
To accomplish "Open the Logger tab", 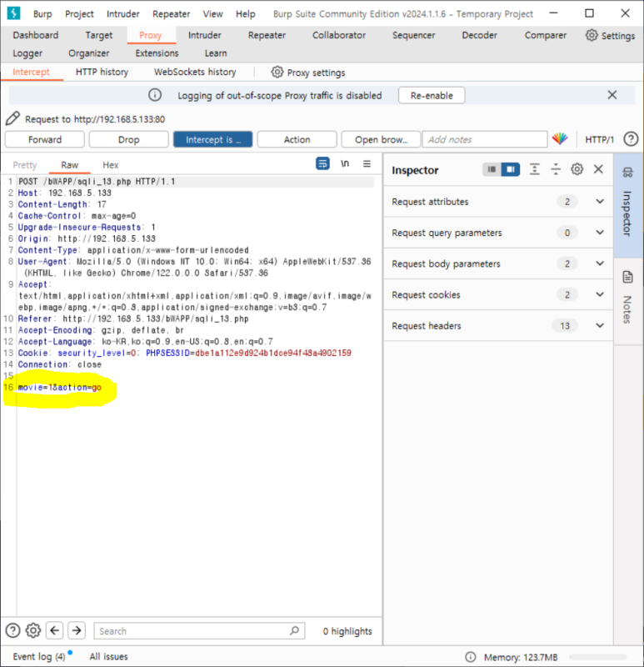I will click(27, 53).
